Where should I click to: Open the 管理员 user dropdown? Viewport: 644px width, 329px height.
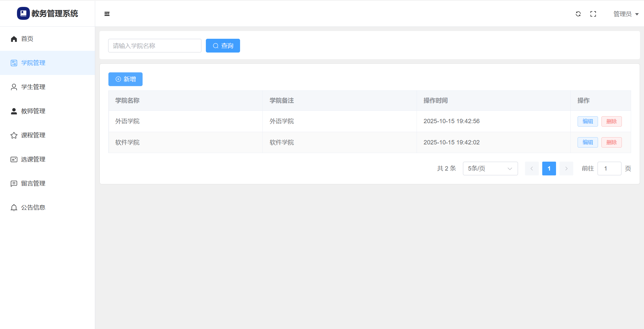(626, 14)
